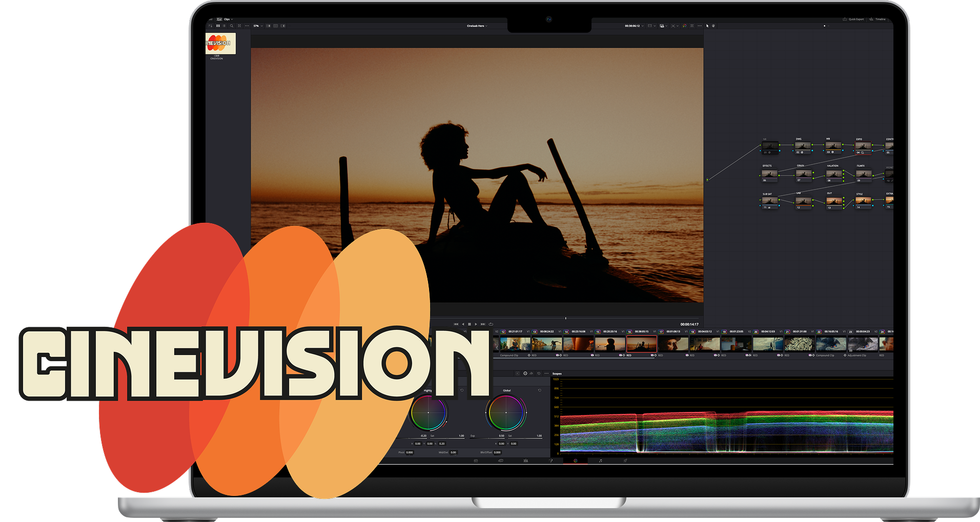Switch to the Timeline view at top right
Viewport: 980px width, 522px height.
[879, 18]
